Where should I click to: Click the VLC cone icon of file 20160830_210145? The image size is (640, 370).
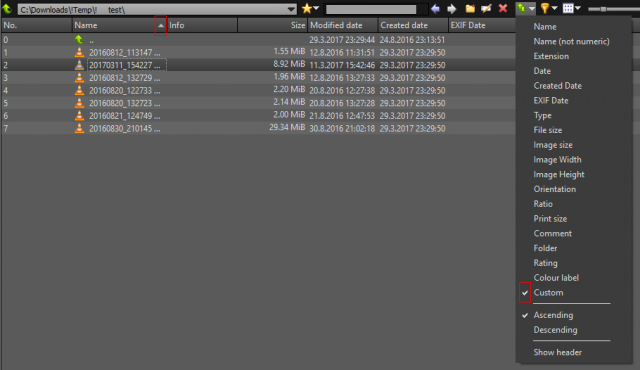pyautogui.click(x=79, y=129)
